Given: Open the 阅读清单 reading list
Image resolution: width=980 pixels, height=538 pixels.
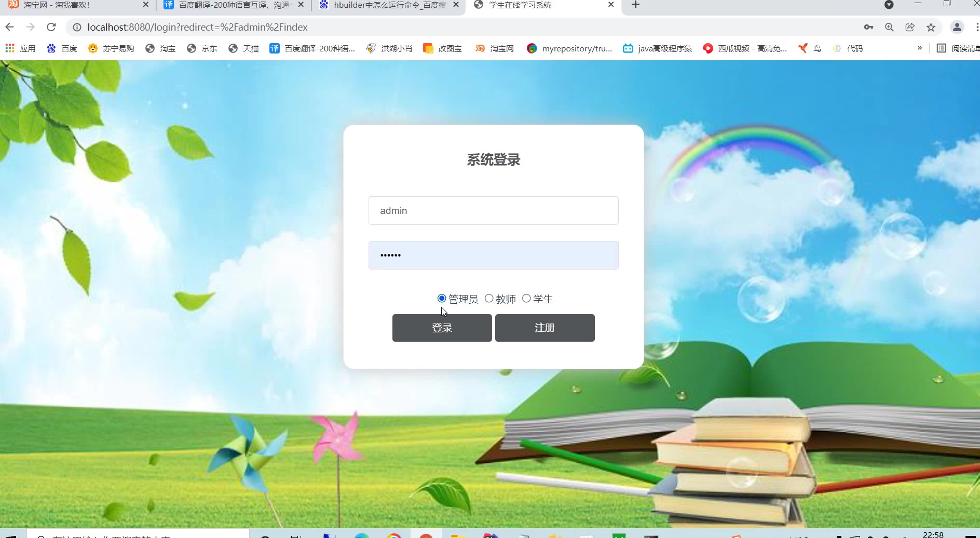Looking at the screenshot, I should pyautogui.click(x=958, y=48).
